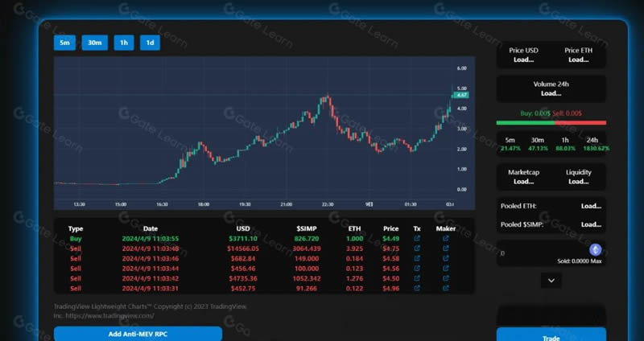The image size is (644, 341).
Task: Open Maker link for the Buy row
Action: [446, 238]
